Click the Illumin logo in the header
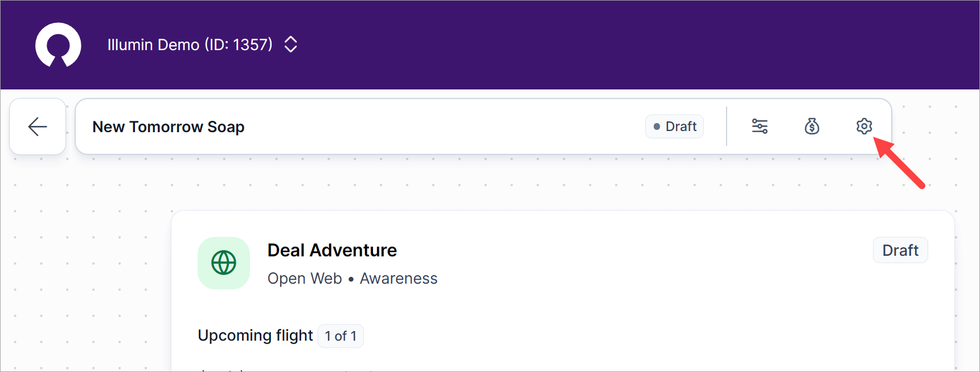The width and height of the screenshot is (980, 372). tap(58, 44)
